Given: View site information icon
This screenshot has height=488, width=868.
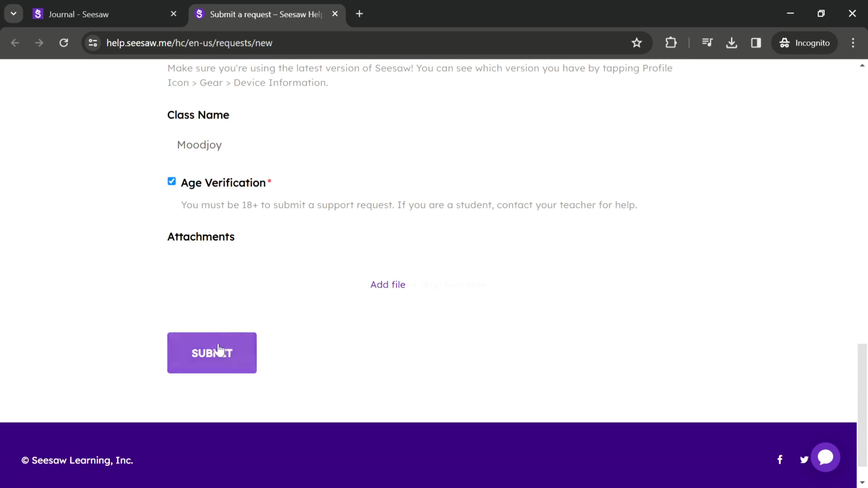Looking at the screenshot, I should [93, 43].
